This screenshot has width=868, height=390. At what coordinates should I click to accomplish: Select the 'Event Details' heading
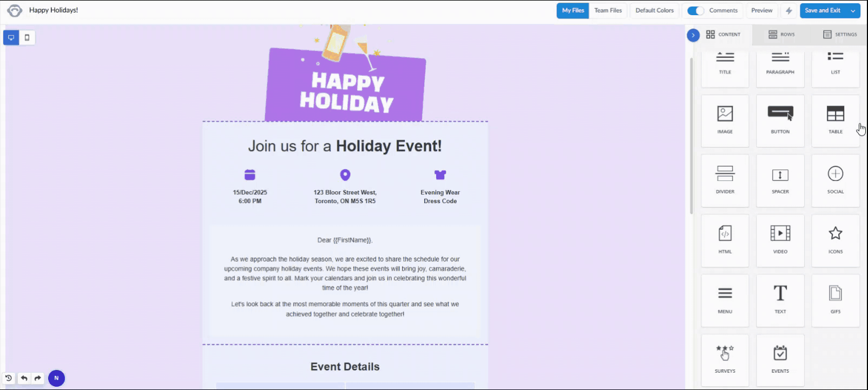pos(345,367)
